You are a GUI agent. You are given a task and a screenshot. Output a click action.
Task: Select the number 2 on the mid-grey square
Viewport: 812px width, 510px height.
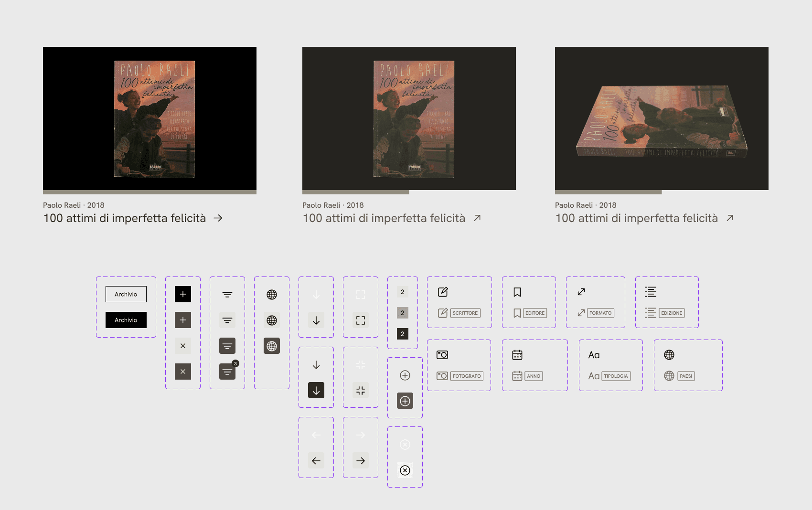point(403,313)
